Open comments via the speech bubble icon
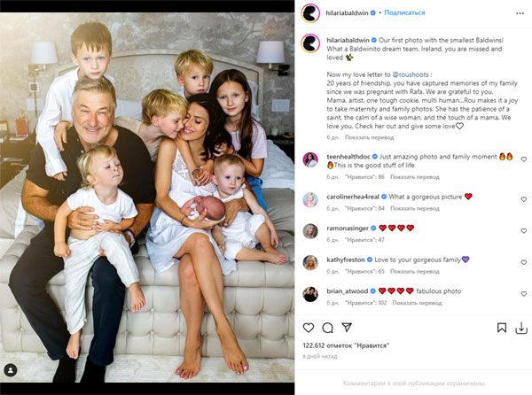The width and height of the screenshot is (532, 395). [327, 328]
